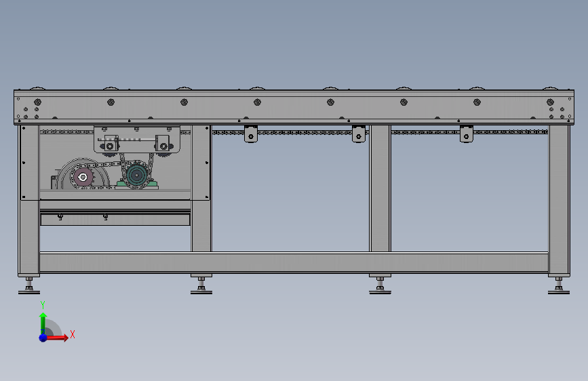Viewport: 588px width, 381px height.
Task: Pick the long lower horizontal crossbeam
Action: point(294,262)
